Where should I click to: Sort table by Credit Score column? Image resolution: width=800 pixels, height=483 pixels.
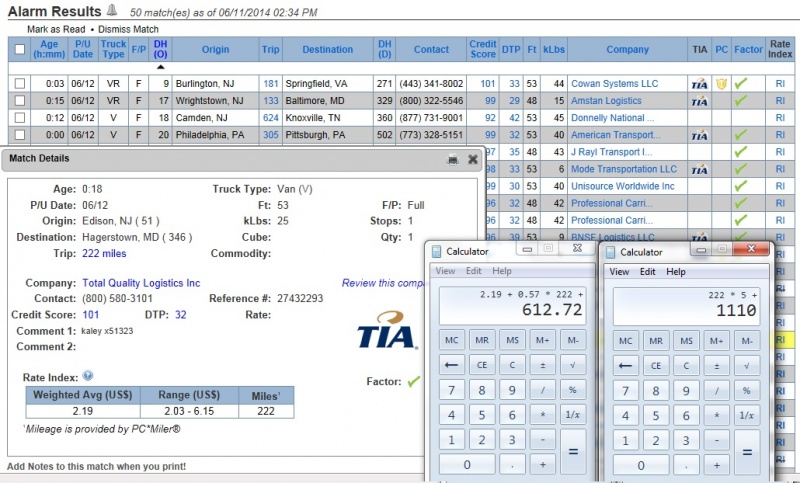[x=483, y=49]
